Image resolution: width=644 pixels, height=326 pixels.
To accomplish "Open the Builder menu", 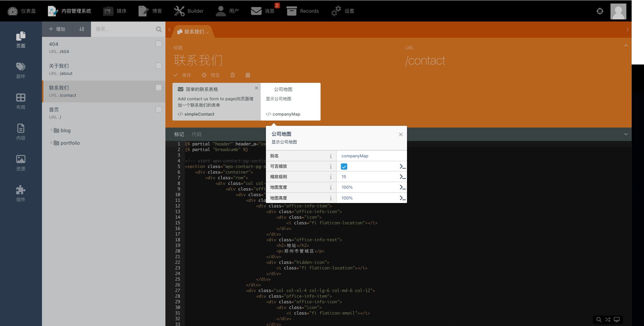I will click(x=189, y=11).
